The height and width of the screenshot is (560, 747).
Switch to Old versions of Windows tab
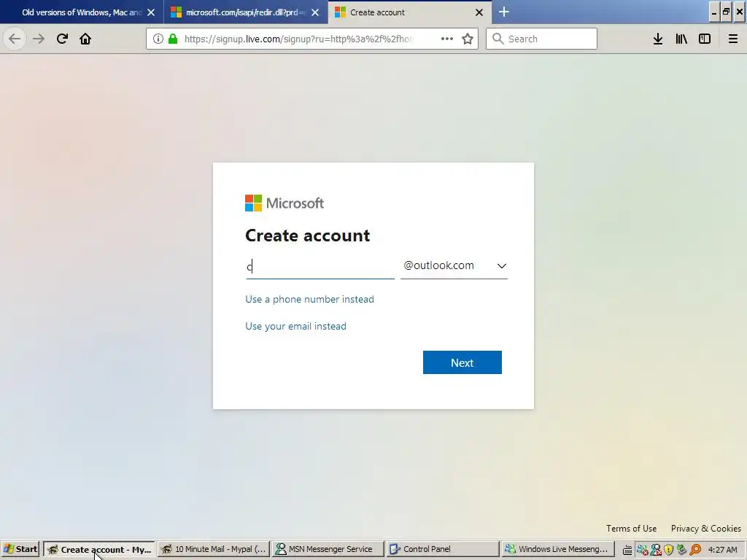pyautogui.click(x=82, y=12)
